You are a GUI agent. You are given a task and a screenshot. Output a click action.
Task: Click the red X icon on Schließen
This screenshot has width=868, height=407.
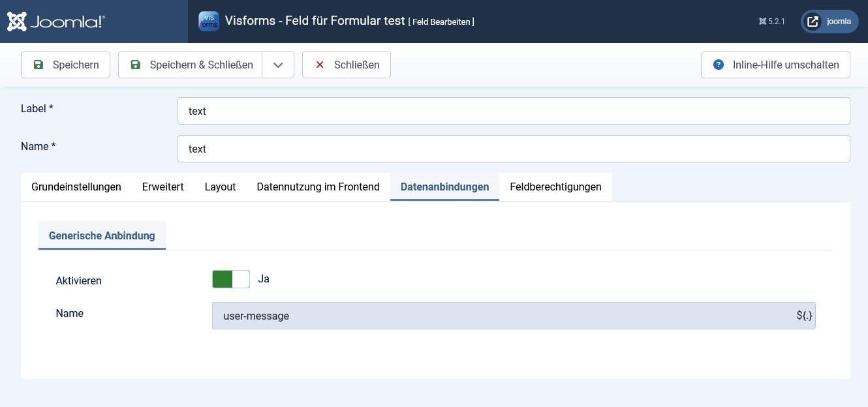tap(320, 65)
